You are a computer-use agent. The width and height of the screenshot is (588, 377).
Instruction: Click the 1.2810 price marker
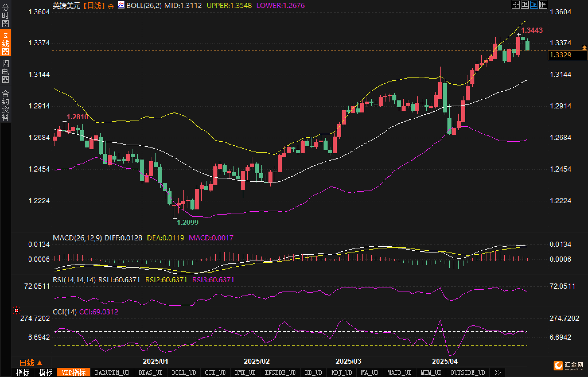[x=77, y=117]
